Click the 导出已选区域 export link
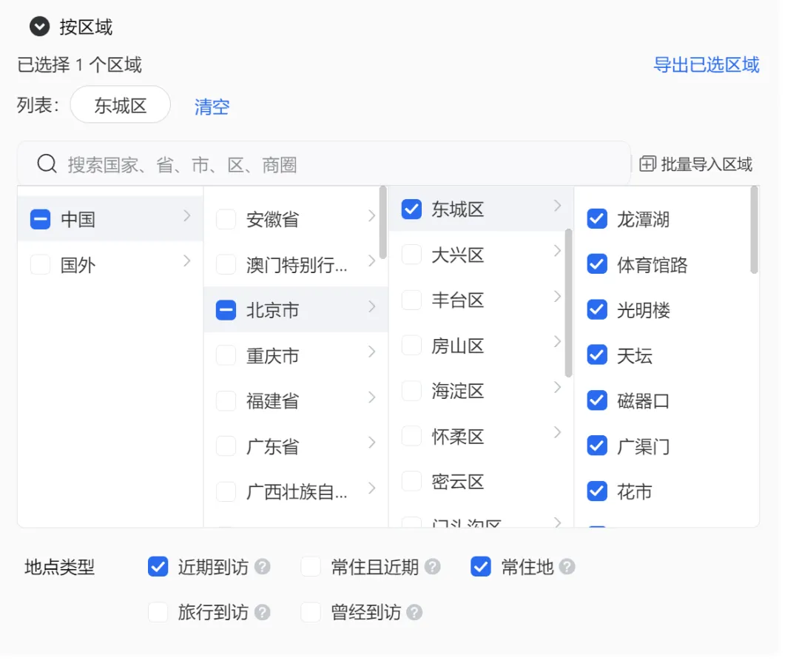The width and height of the screenshot is (799, 672). coord(707,65)
